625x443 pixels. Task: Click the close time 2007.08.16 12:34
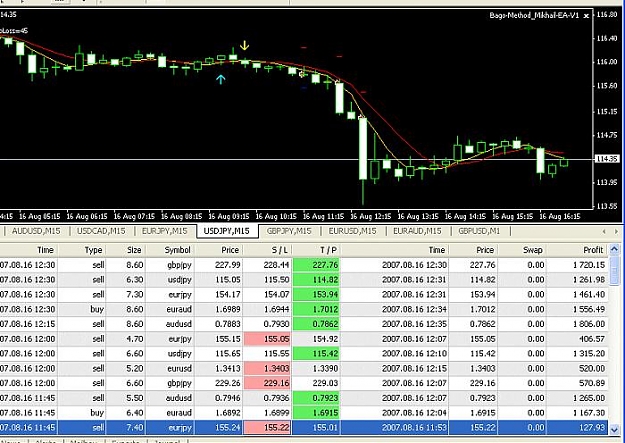414,309
